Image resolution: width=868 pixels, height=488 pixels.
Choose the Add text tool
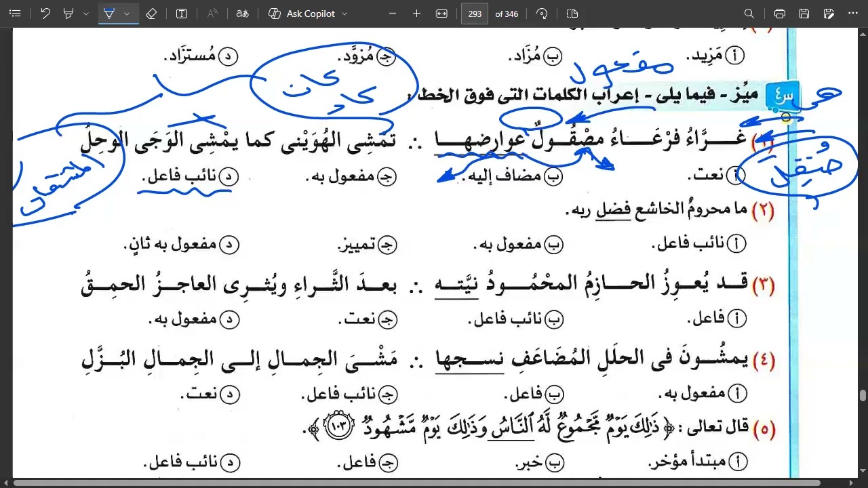(181, 14)
